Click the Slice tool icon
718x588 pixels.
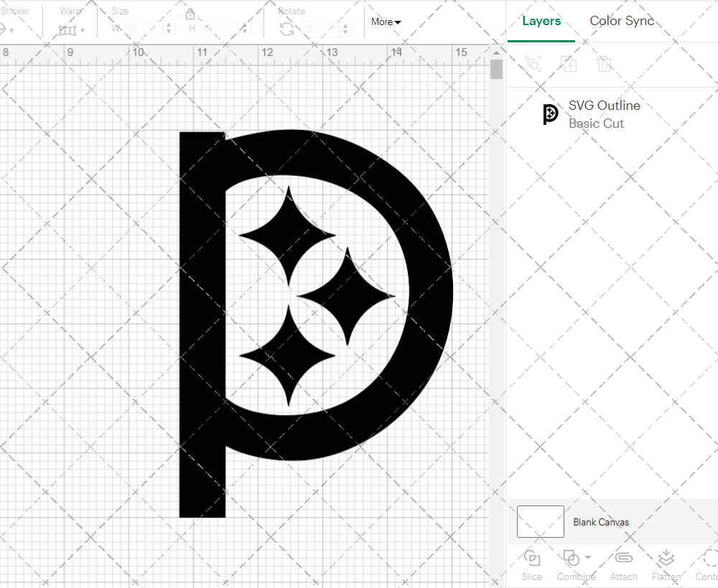(x=532, y=559)
